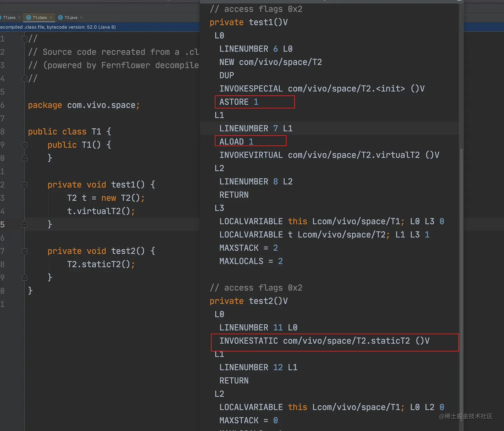Viewport: 504px width, 431px height.
Task: Click 'private void test2() {' signature
Action: click(101, 251)
